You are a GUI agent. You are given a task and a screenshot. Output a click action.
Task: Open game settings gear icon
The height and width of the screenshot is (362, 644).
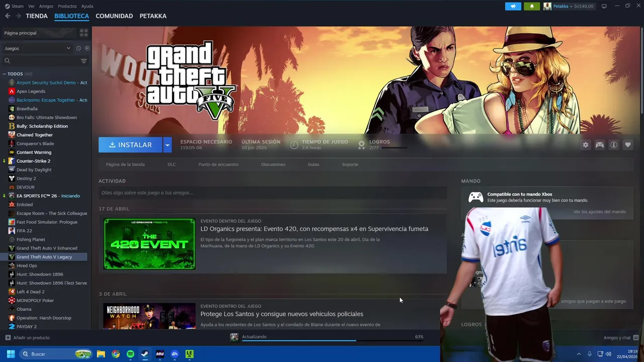(x=586, y=145)
